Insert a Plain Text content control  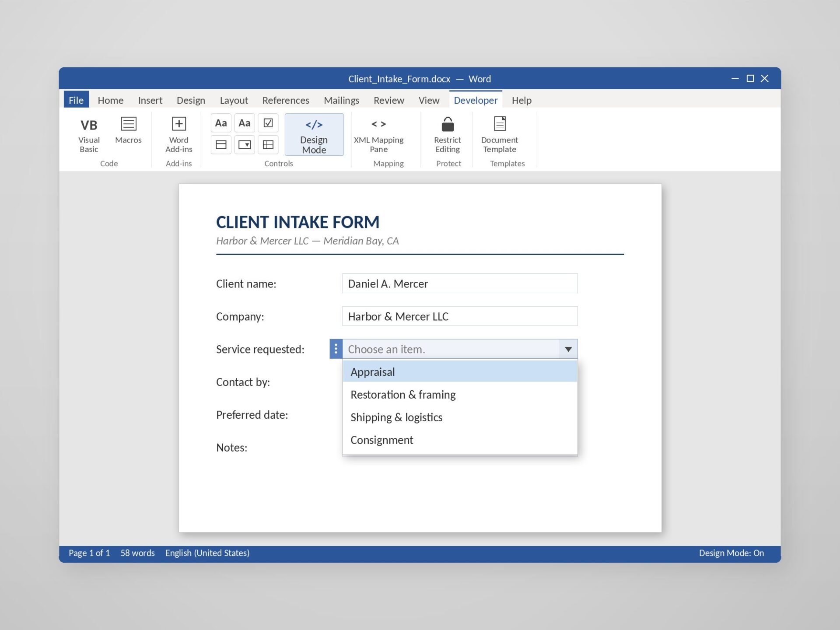tap(245, 123)
